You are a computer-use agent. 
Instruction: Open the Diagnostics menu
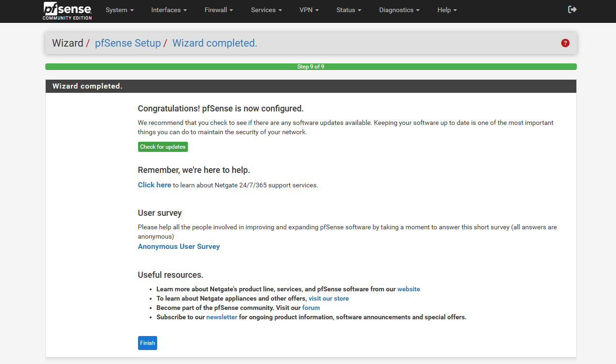399,10
